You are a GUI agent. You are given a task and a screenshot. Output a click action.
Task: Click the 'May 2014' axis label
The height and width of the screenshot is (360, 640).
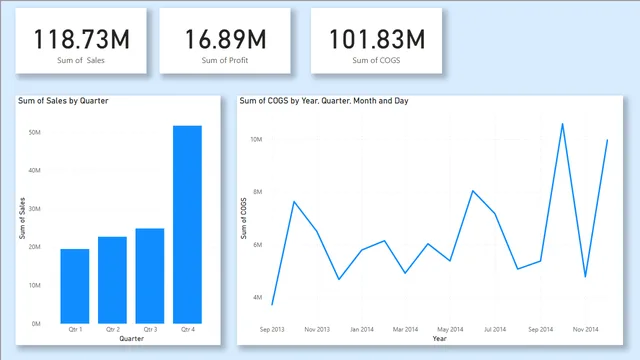pos(450,329)
